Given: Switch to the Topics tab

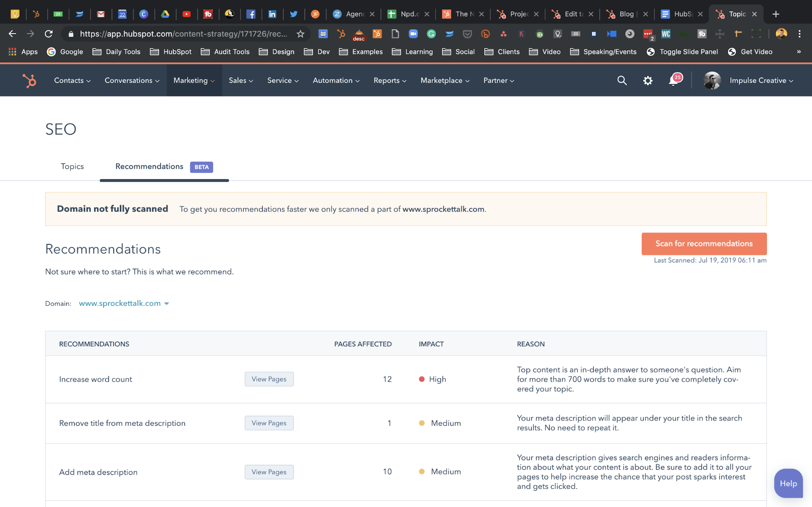Looking at the screenshot, I should pos(72,166).
